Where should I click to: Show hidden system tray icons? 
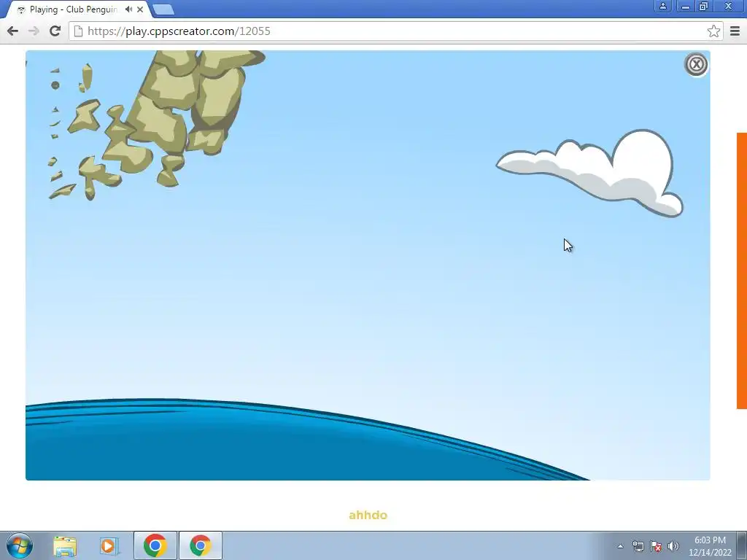[x=620, y=546]
